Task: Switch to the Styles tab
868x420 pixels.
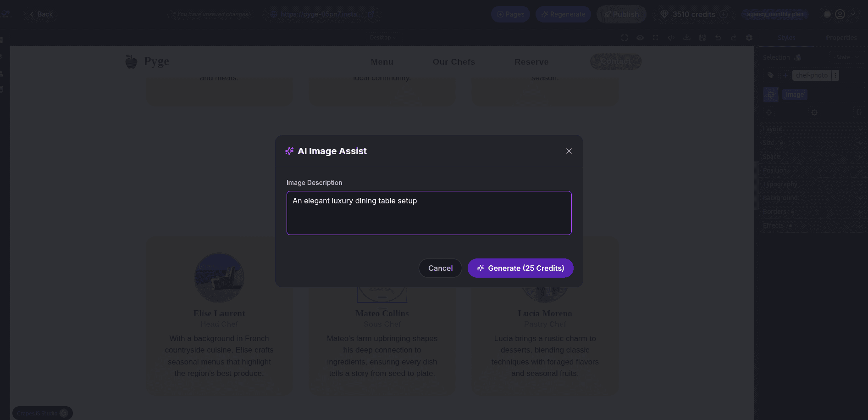Action: coord(786,38)
